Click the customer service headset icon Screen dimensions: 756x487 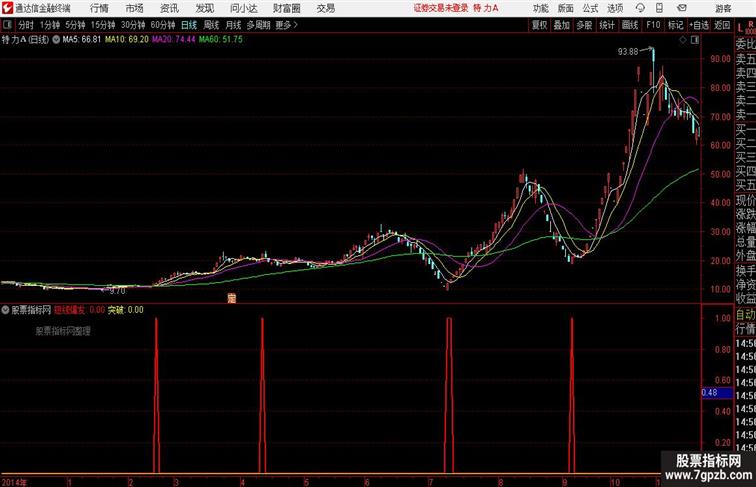[x=640, y=8]
